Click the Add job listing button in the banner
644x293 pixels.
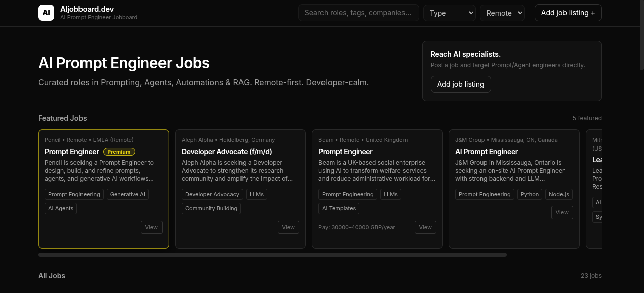pos(460,84)
